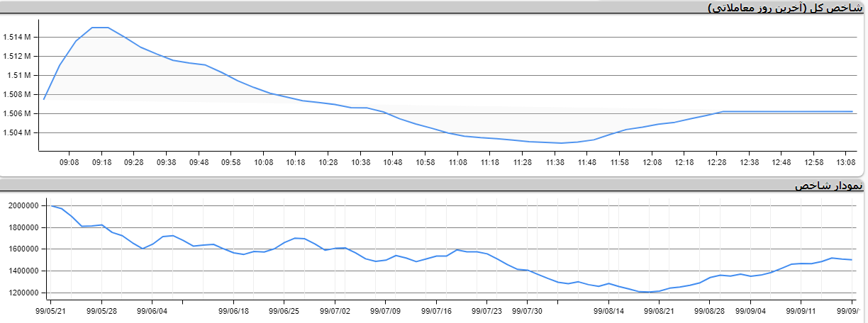Viewport: 868px width, 323px height.
Task: Select the 1200000 y-axis label
Action: [26, 293]
